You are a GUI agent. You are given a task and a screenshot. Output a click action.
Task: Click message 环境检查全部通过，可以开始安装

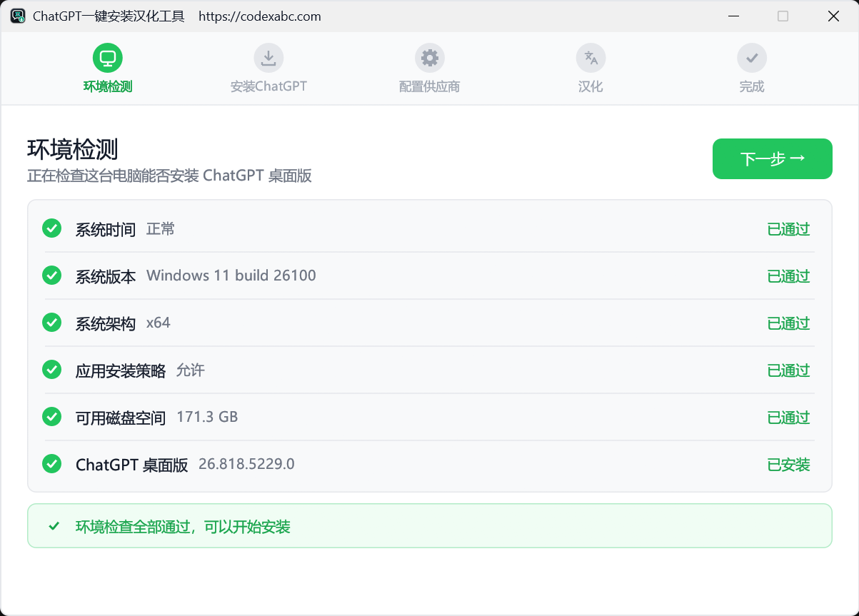click(183, 527)
